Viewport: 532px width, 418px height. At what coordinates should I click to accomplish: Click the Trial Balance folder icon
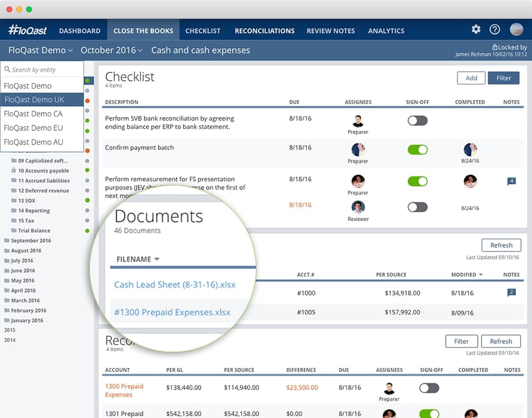(x=14, y=230)
